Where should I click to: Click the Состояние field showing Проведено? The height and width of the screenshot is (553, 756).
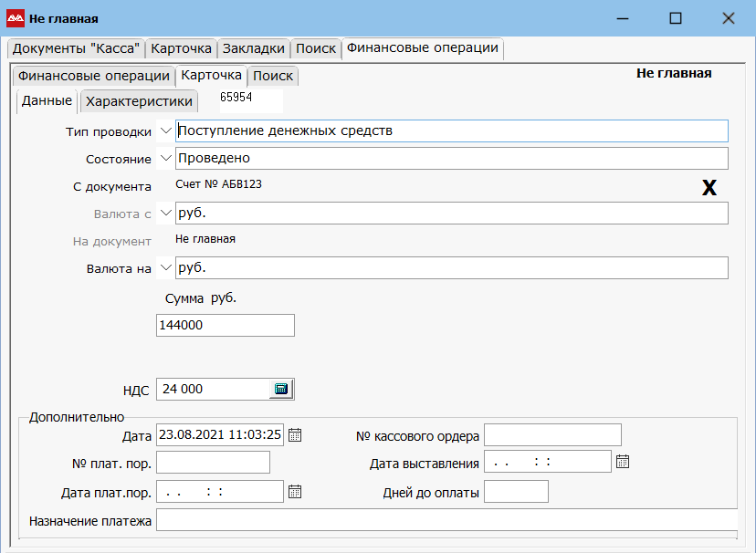452,159
